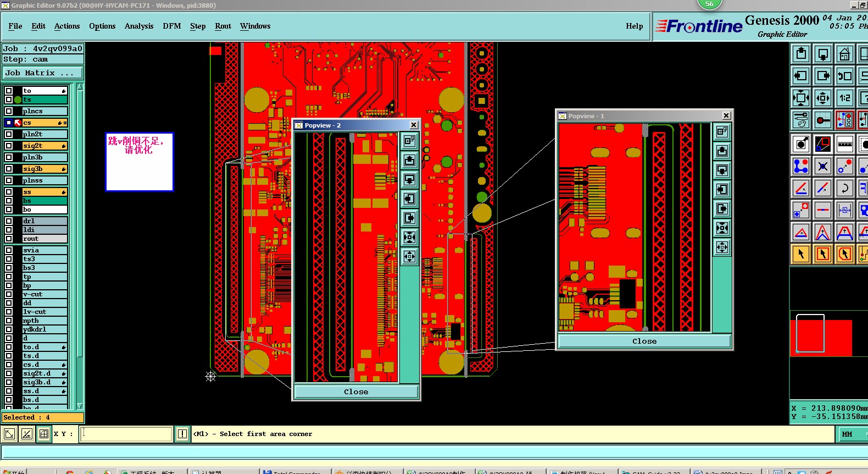This screenshot has height=474, width=868.
Task: Click top icon in Popview - 1 side toolbar
Action: pos(722,131)
